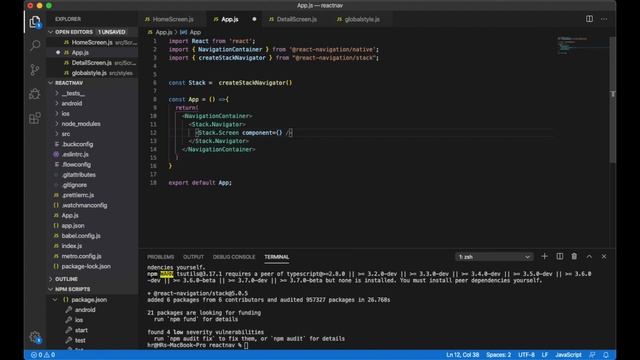Open notifications bell in status bar
This screenshot has width=640, height=360.
[606, 355]
